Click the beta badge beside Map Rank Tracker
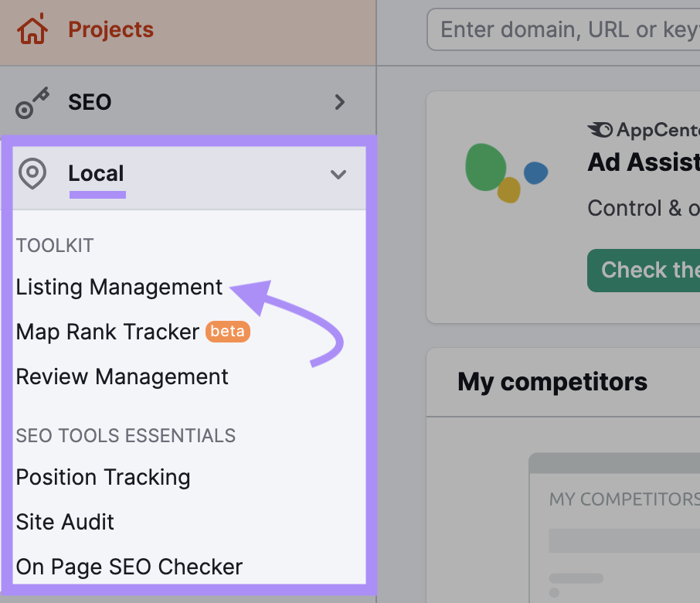The image size is (700, 603). (x=227, y=332)
